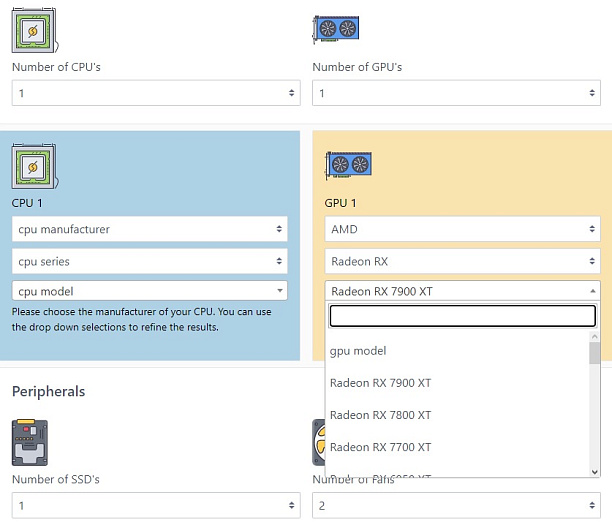Click the GPU 1 label

click(x=340, y=203)
